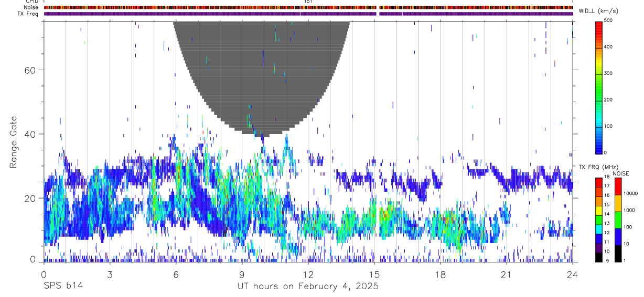Click the x-axis tick label 21

pyautogui.click(x=507, y=274)
